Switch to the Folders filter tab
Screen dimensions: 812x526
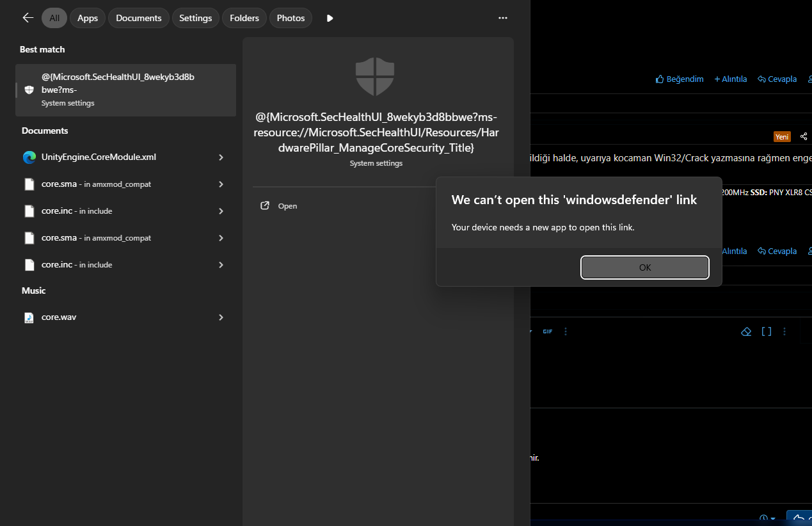click(x=244, y=18)
